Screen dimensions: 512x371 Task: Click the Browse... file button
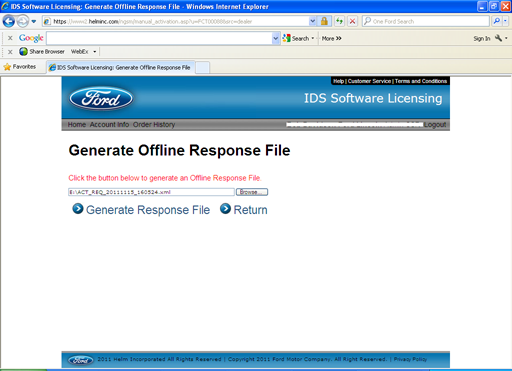pyautogui.click(x=252, y=192)
